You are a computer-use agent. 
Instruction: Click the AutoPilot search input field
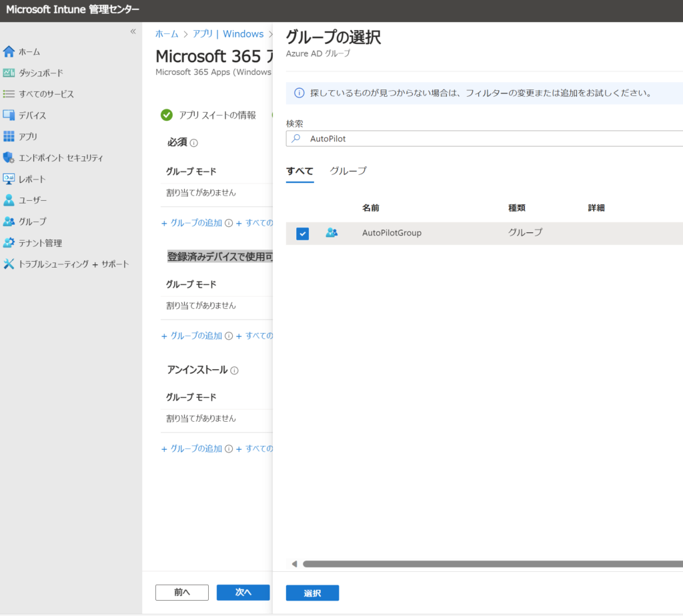click(x=484, y=139)
